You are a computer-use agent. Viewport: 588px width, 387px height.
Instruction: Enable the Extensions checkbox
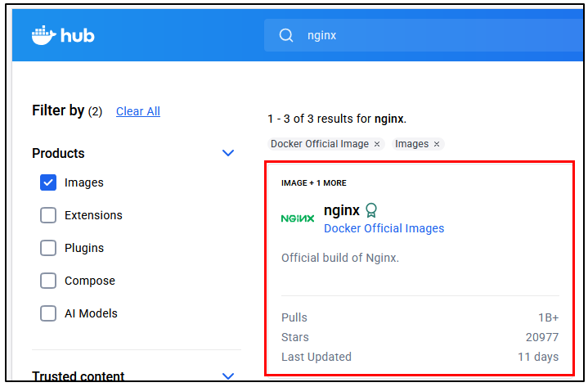(x=48, y=215)
